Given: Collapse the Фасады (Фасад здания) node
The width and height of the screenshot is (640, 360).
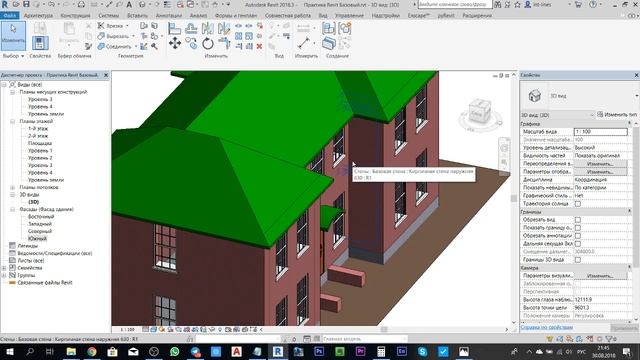Looking at the screenshot, I should coord(12,209).
